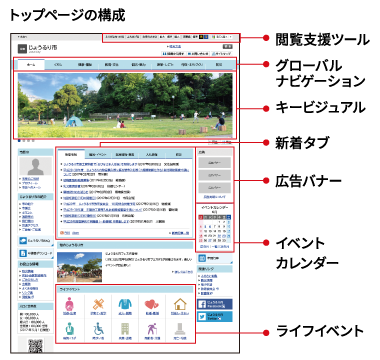Click the orange RSS icon under news list
Image resolution: width=380 pixels, height=360 pixels.
tap(62, 233)
